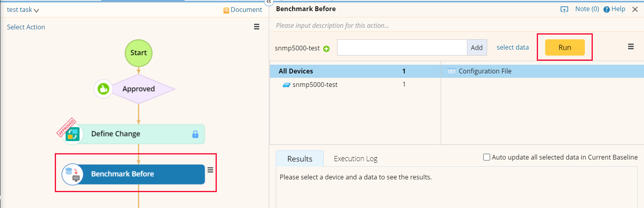The height and width of the screenshot is (208, 644).
Task: Click the Add button
Action: [476, 48]
